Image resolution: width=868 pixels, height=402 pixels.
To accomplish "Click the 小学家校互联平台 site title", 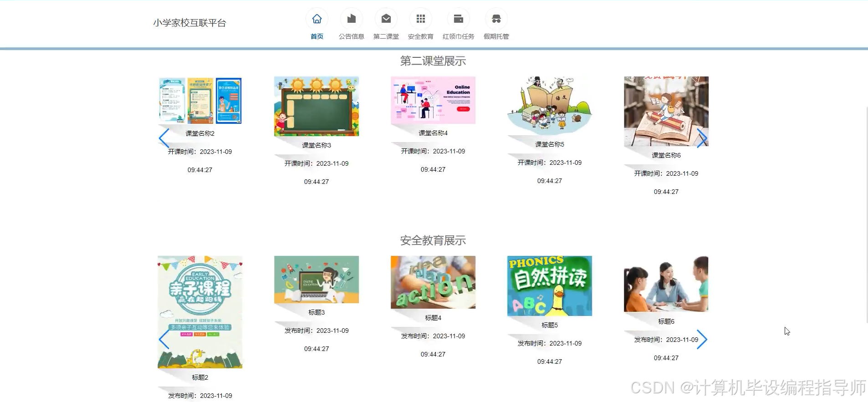I will [x=190, y=23].
